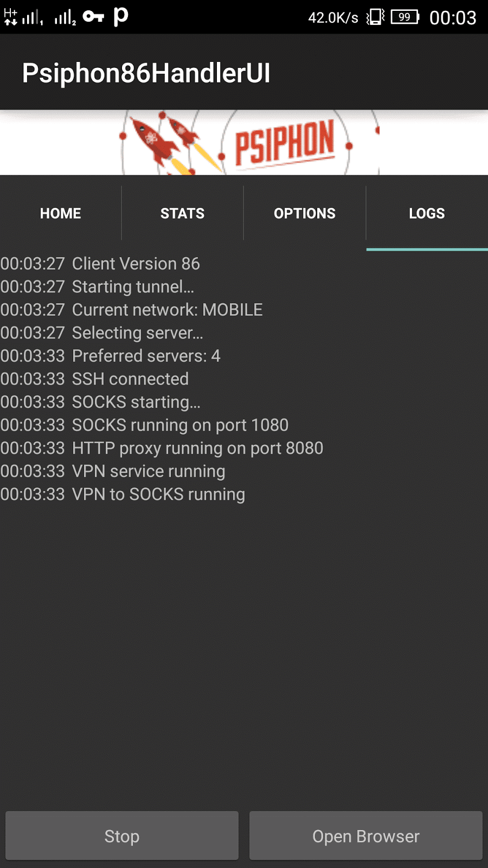Viewport: 488px width, 868px height.
Task: Select the LOGS tab
Action: pyautogui.click(x=427, y=213)
